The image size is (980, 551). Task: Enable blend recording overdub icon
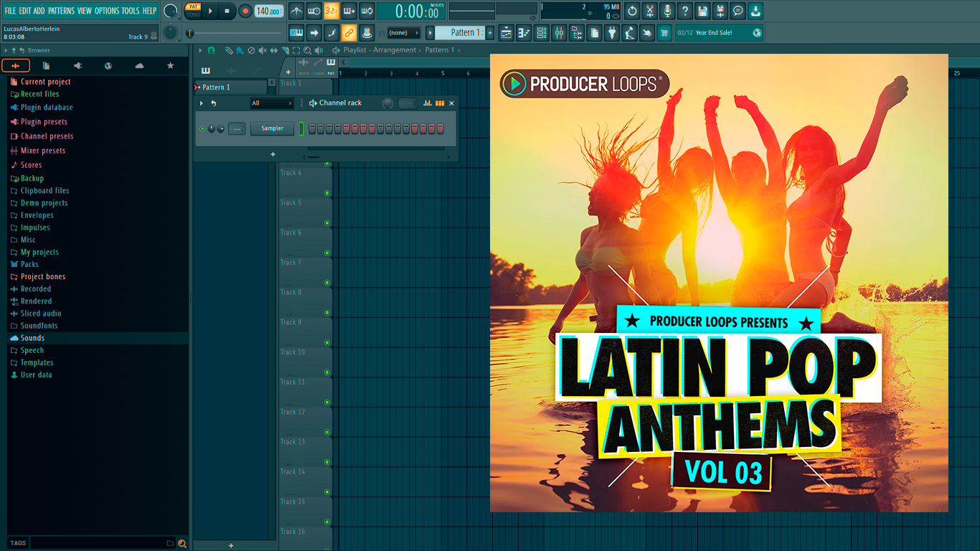tap(349, 11)
